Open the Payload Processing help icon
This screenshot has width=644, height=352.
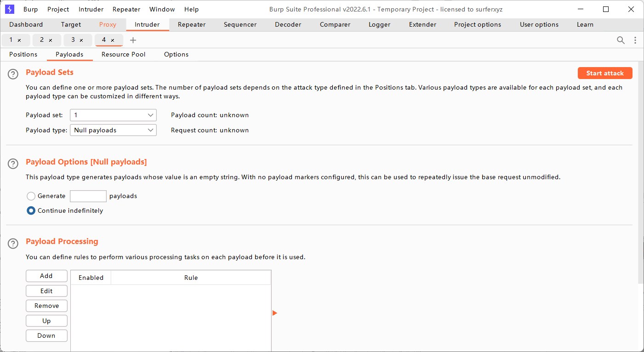(13, 243)
